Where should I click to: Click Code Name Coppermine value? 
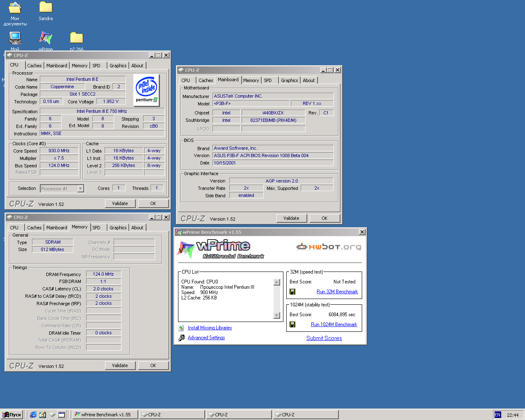pos(62,87)
